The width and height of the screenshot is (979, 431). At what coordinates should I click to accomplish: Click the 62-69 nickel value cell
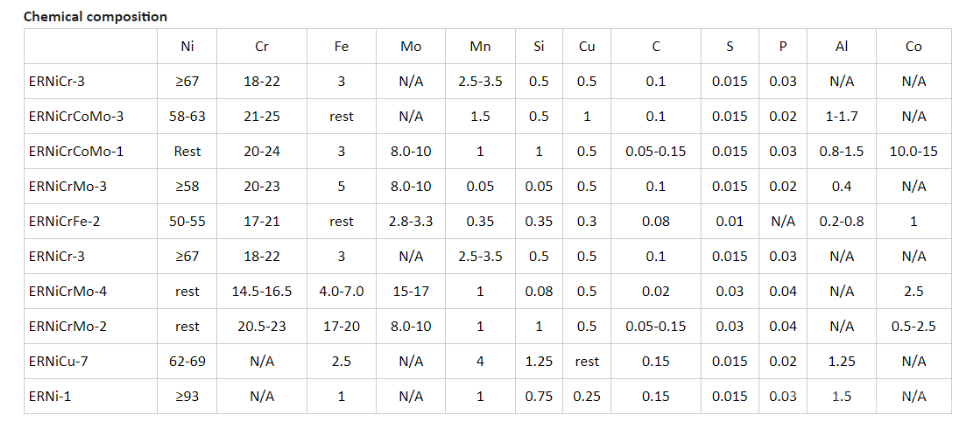point(187,361)
